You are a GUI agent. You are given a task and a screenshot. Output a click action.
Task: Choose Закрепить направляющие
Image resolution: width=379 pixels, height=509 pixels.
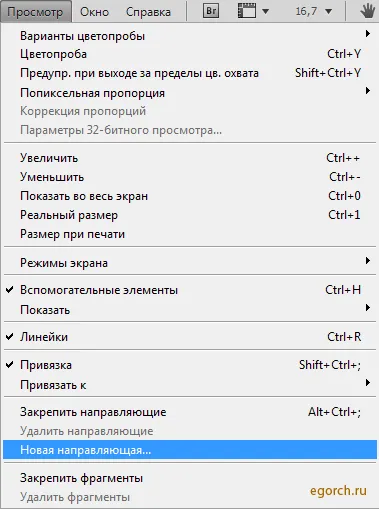(x=190, y=412)
